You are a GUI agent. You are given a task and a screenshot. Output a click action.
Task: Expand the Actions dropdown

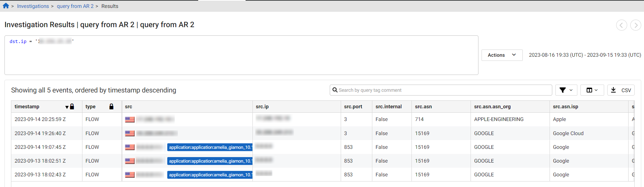pos(502,55)
